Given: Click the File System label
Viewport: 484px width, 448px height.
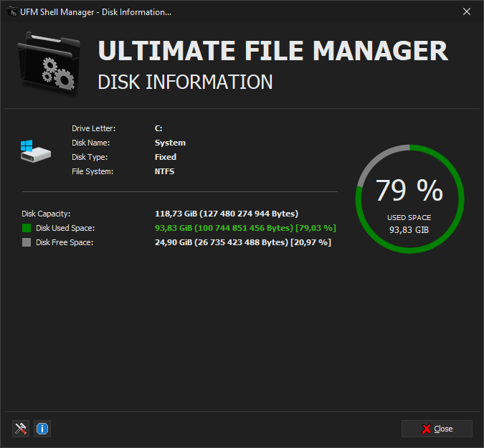Looking at the screenshot, I should click(x=92, y=171).
